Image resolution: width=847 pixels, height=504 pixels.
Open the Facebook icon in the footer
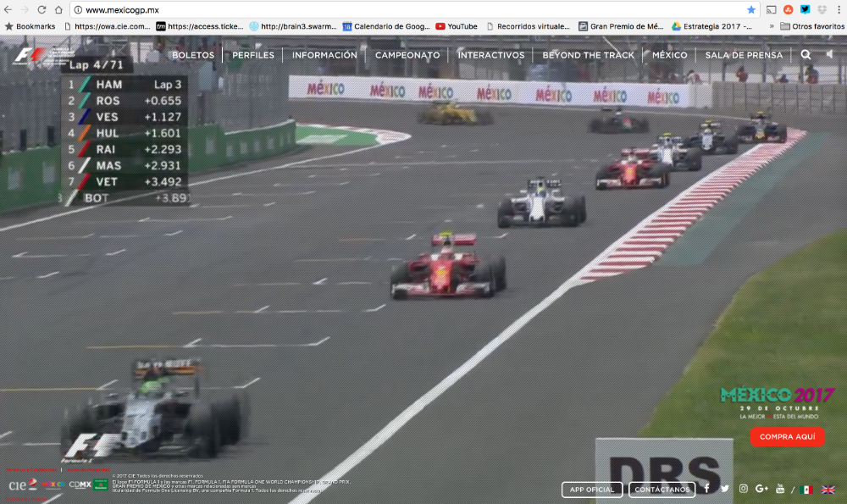(706, 489)
